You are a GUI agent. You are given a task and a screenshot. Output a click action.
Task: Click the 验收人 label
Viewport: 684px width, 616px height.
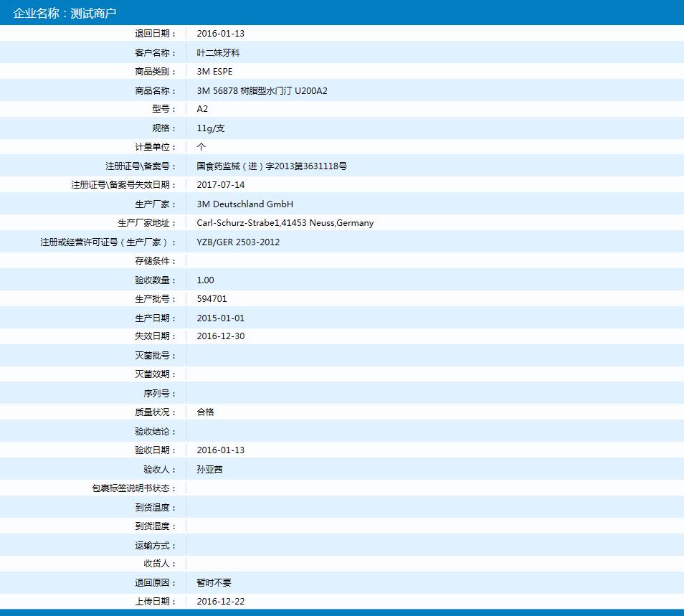pos(159,470)
